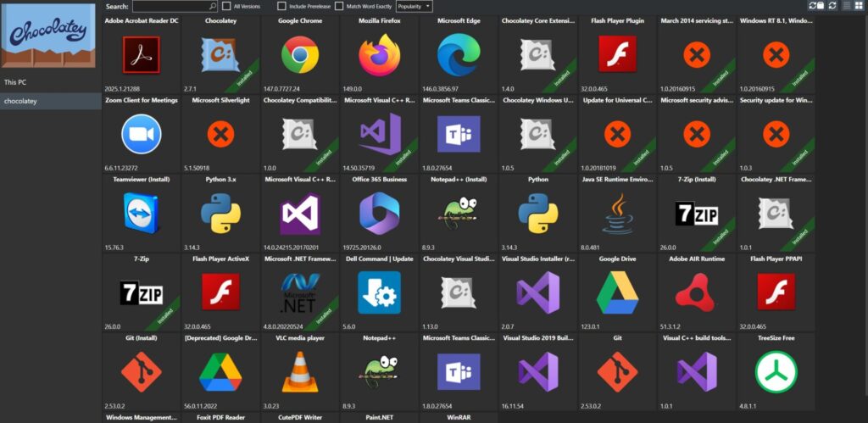Open the Chocolatey Core Extensions package
This screenshot has width=868, height=423.
point(538,54)
